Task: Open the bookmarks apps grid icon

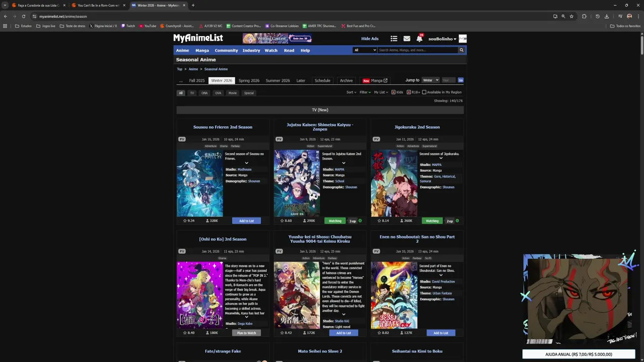Action: coord(5,26)
